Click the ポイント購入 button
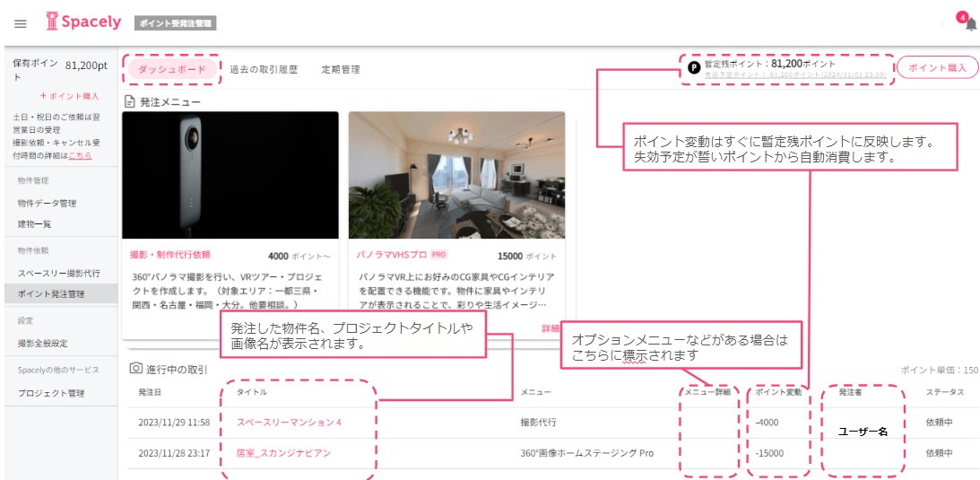 click(937, 68)
